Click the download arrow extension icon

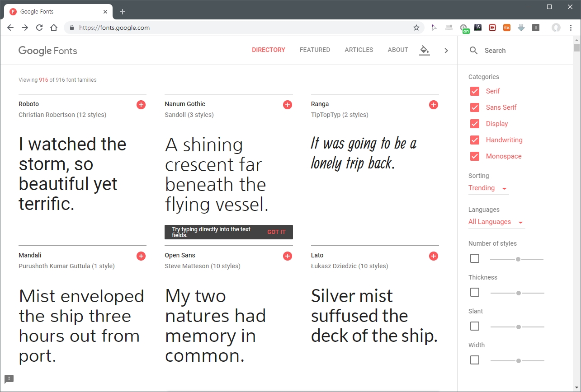tap(521, 28)
